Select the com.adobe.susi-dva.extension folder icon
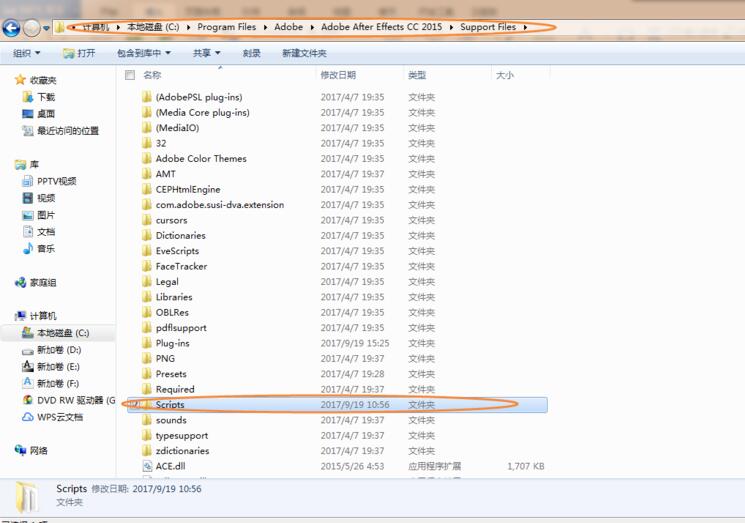745x523 pixels. pyautogui.click(x=147, y=204)
